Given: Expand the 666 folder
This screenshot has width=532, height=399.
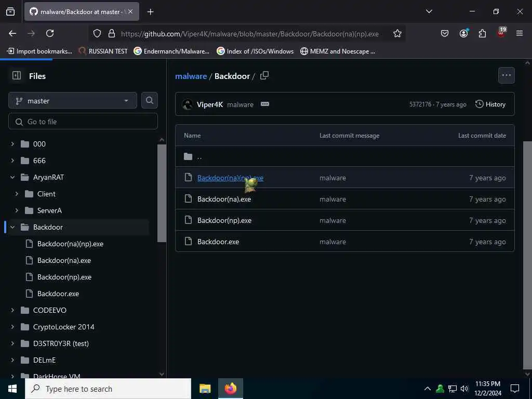Looking at the screenshot, I should [12, 161].
